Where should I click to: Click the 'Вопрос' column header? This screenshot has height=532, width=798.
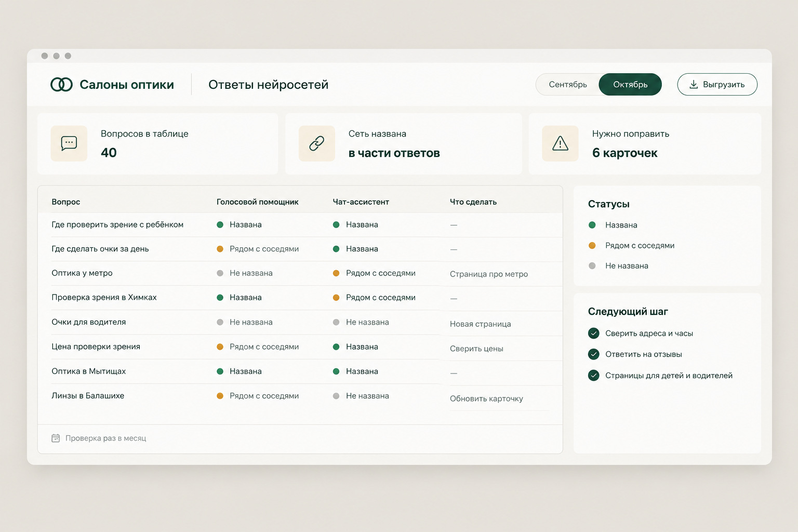(x=66, y=202)
